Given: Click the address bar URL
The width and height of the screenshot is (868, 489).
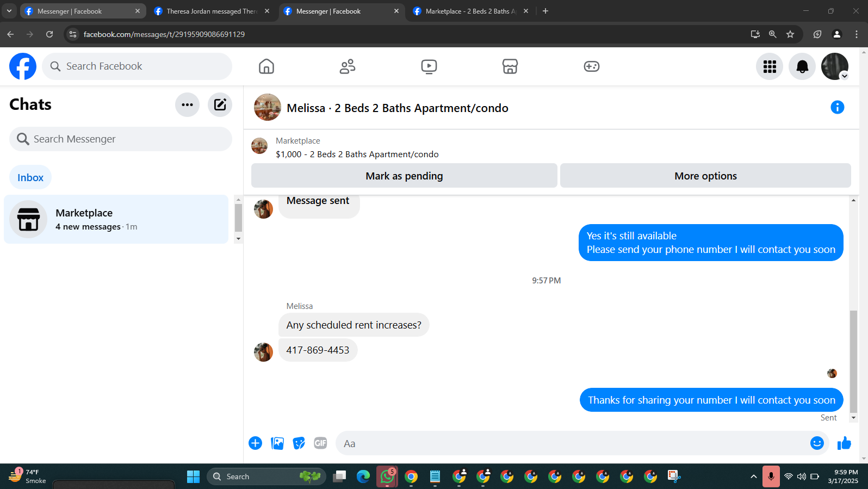Looking at the screenshot, I should click(164, 34).
